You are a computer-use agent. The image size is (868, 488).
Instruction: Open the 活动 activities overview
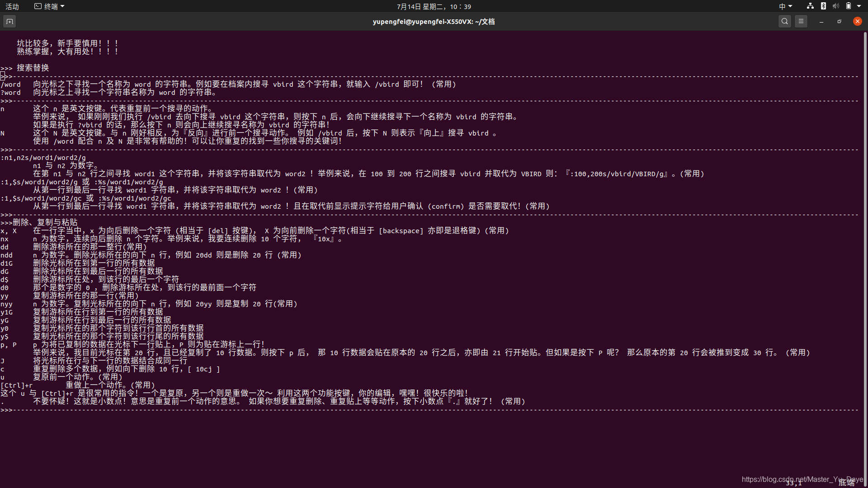[12, 6]
